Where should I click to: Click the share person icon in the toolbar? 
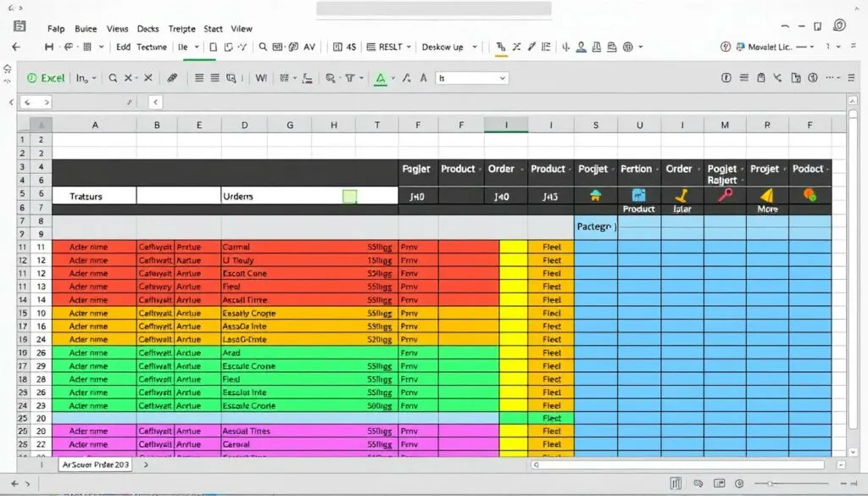pos(583,47)
